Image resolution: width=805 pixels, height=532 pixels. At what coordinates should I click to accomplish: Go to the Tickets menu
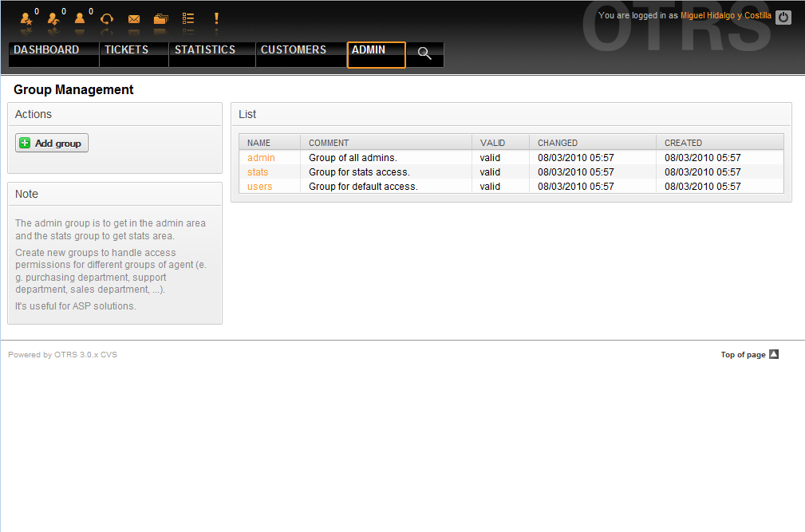click(x=126, y=50)
